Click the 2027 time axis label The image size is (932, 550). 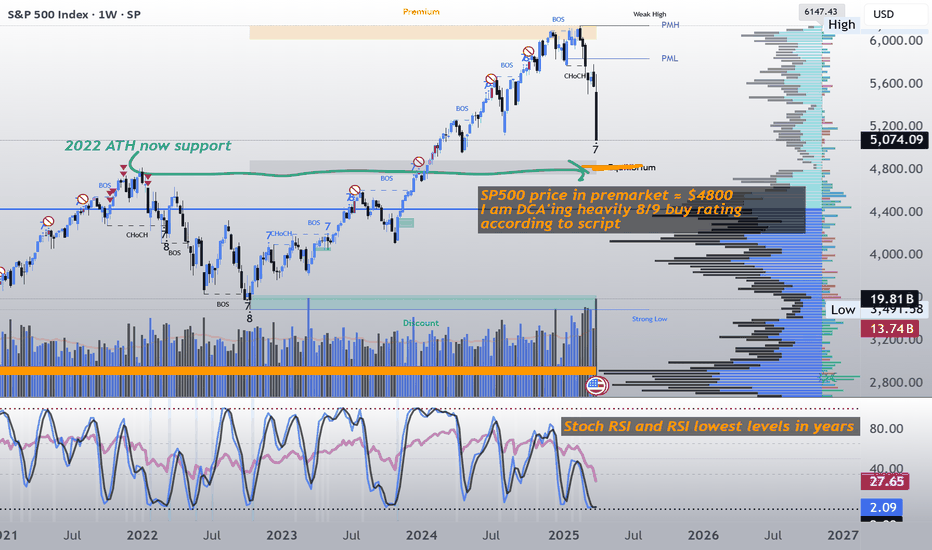coord(843,535)
